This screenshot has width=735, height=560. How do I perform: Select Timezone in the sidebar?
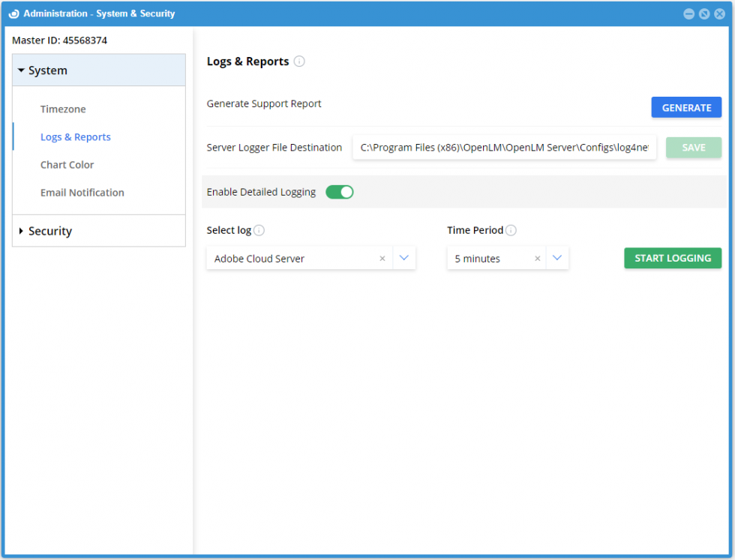pyautogui.click(x=63, y=109)
